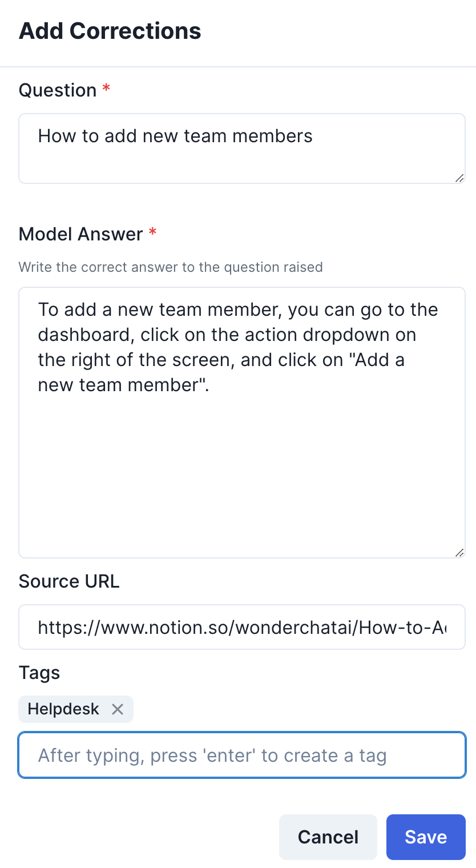The height and width of the screenshot is (868, 476).
Task: Click the "Model Answer" field label
Action: point(80,234)
